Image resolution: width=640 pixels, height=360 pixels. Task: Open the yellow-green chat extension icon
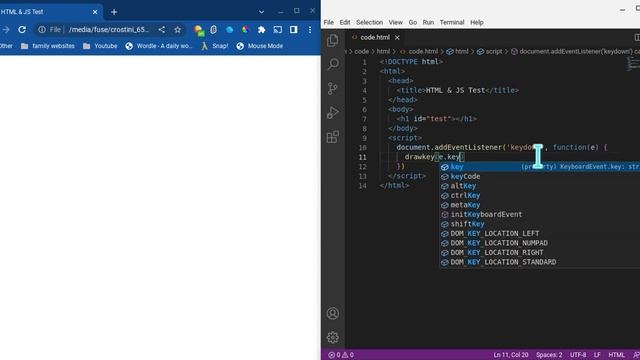click(199, 30)
